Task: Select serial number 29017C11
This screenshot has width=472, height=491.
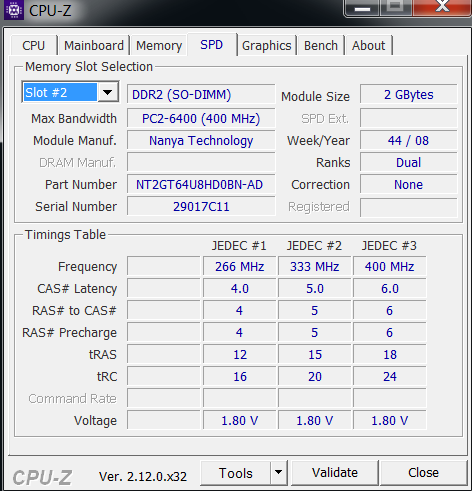Action: 201,206
